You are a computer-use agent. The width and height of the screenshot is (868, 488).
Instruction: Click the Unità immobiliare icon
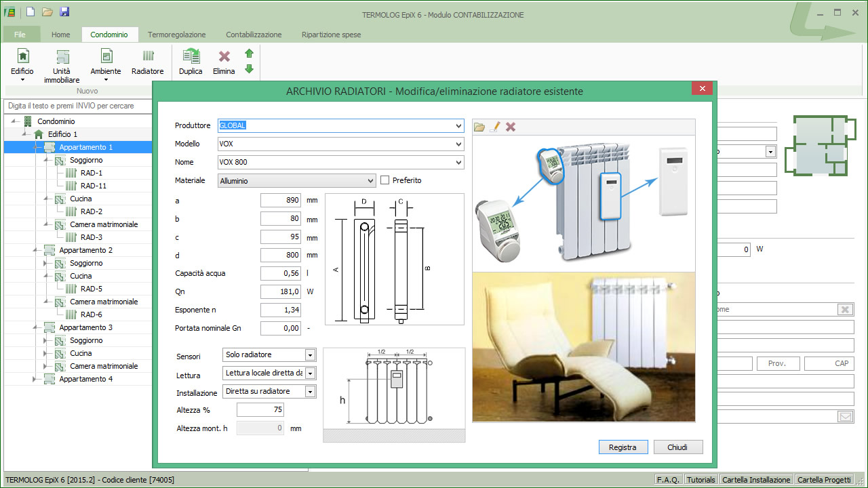click(x=62, y=57)
